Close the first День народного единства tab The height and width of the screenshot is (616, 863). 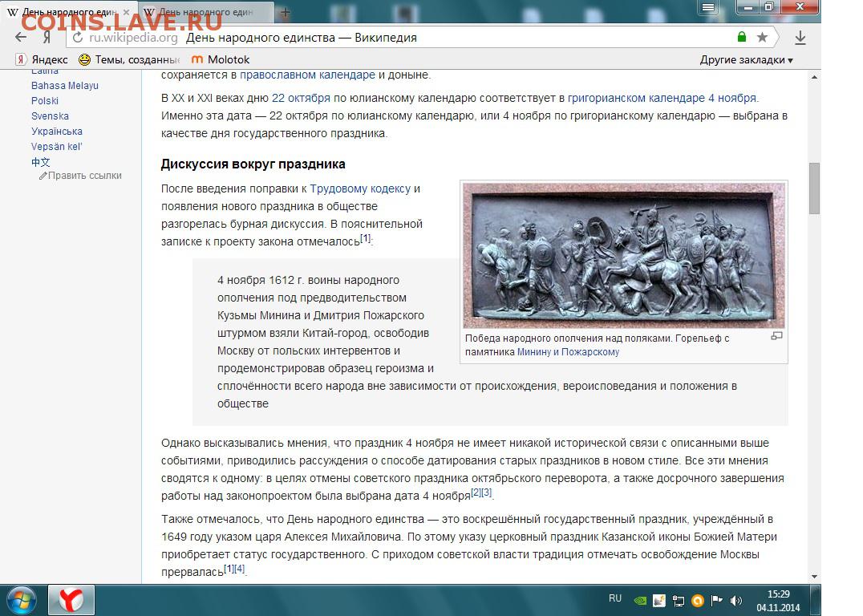click(x=127, y=11)
